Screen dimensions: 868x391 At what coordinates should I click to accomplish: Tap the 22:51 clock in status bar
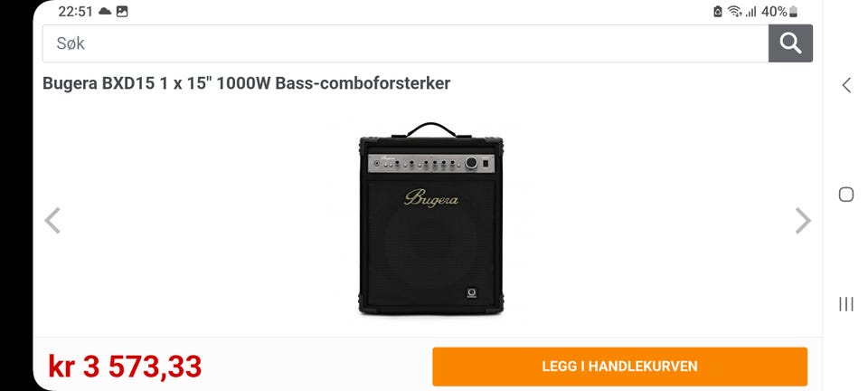pyautogui.click(x=75, y=12)
